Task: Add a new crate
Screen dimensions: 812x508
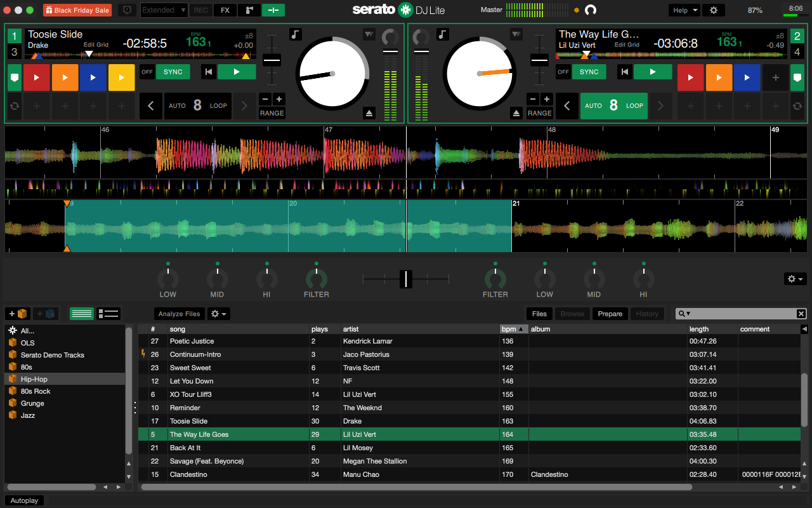Action: pyautogui.click(x=18, y=314)
